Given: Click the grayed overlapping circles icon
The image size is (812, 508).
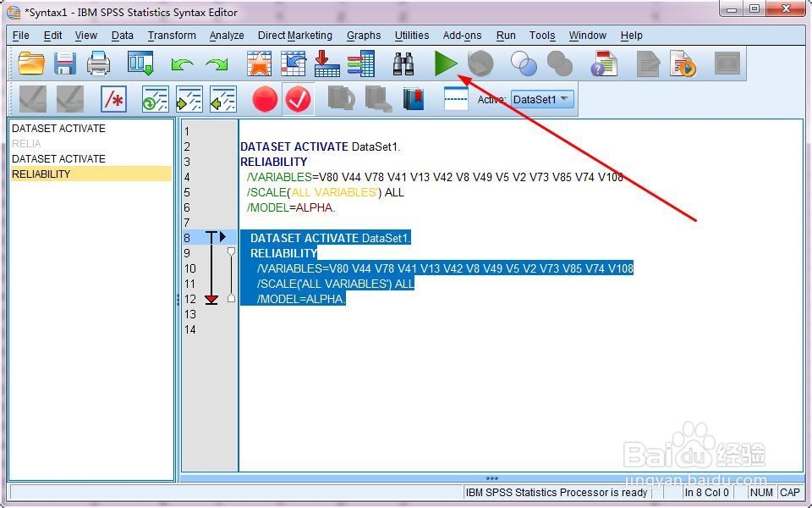Looking at the screenshot, I should pos(560,63).
